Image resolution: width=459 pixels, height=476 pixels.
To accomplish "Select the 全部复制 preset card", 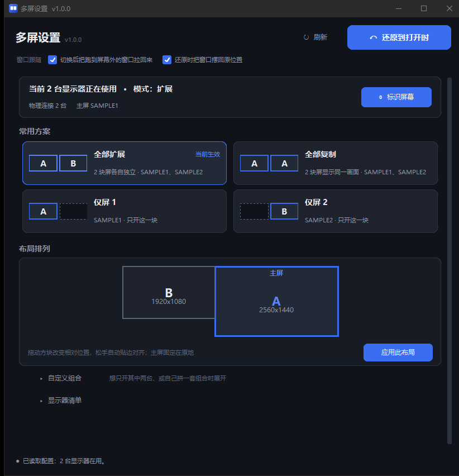I will coord(336,163).
